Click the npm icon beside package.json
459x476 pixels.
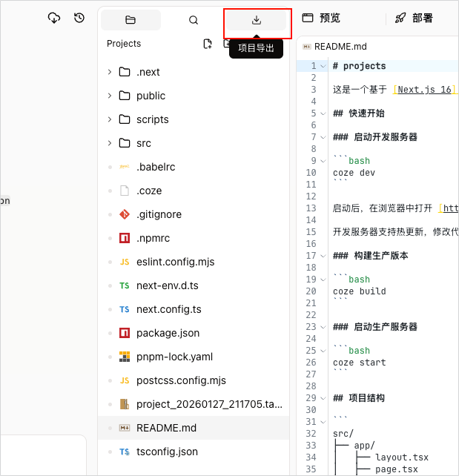pos(125,333)
